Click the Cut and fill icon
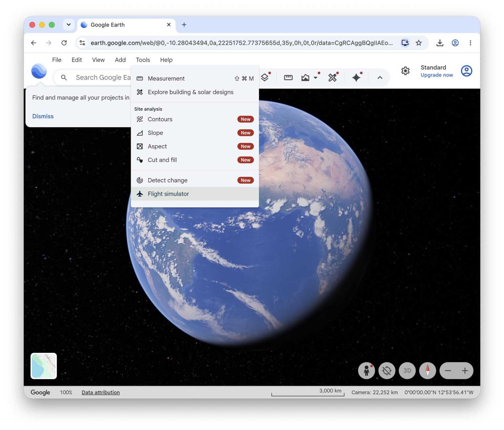504x430 pixels. 140,160
